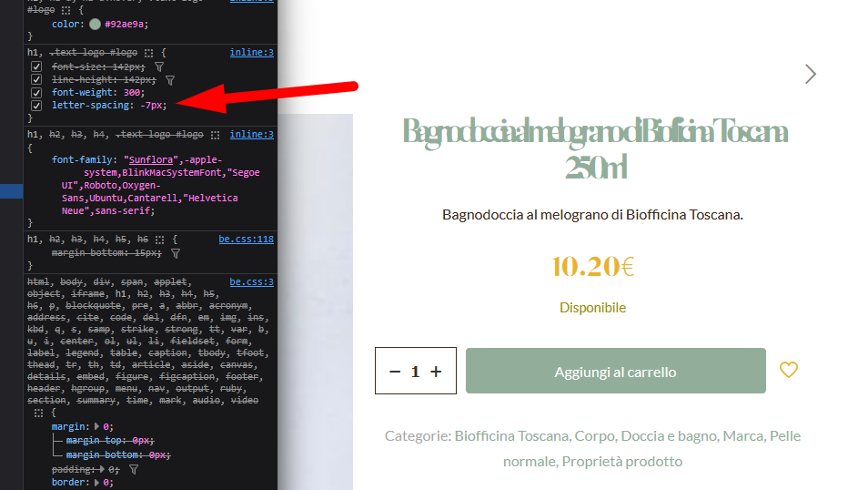868x490 pixels.
Task: Expand the border shorthand property
Action: pos(98,483)
